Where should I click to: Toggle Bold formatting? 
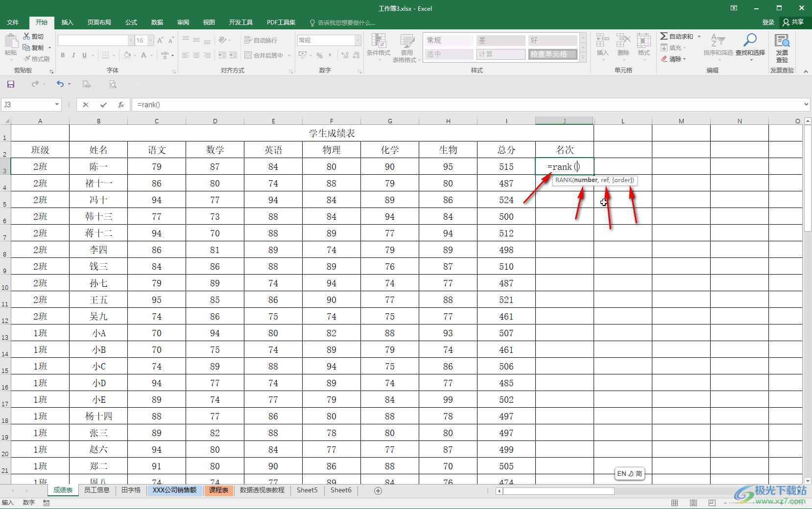coord(63,55)
